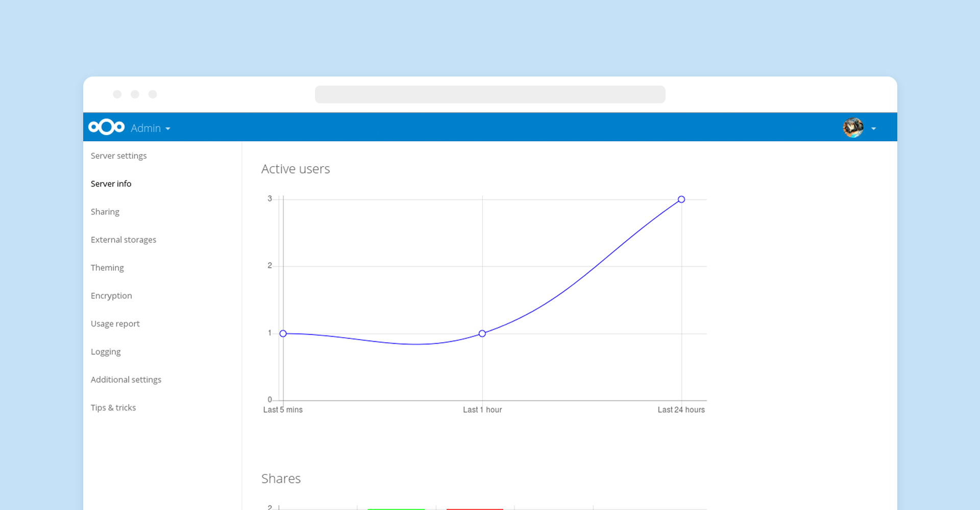View the Usage report page
Screen dimensions: 980x510
(x=115, y=324)
